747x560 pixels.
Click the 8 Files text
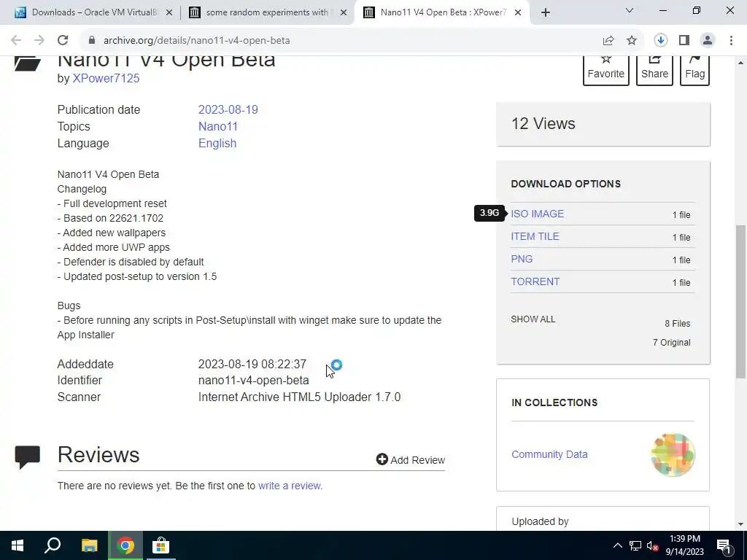[x=678, y=323]
